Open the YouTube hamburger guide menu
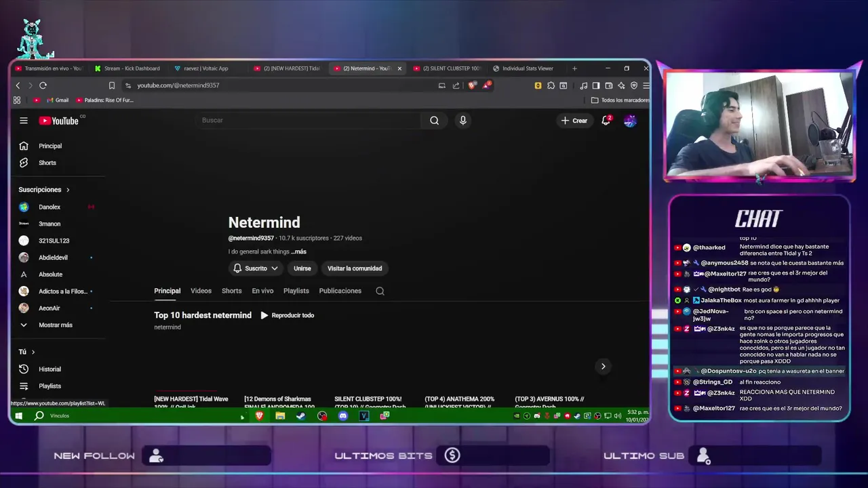The width and height of the screenshot is (868, 488). 24,121
